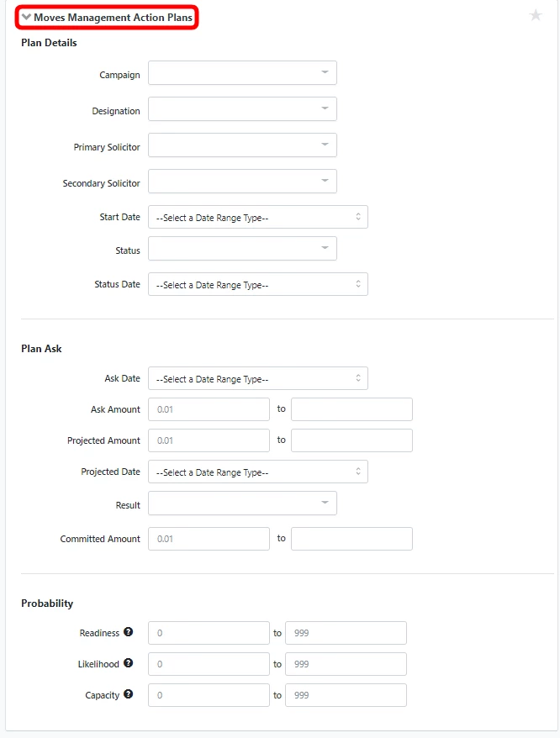Open the Ask Date range type selector
Screen dimensions: 560x738
click(256, 378)
